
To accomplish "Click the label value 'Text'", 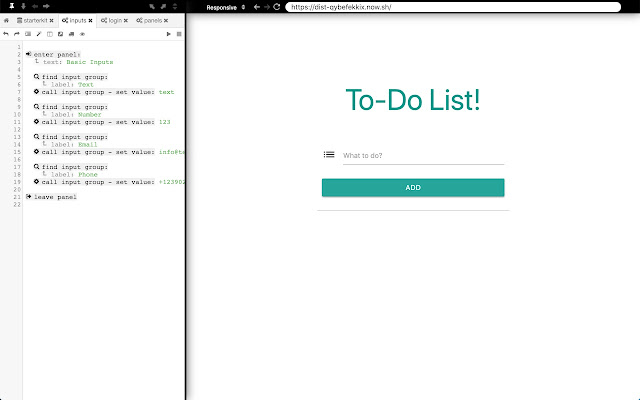I will click(x=86, y=84).
